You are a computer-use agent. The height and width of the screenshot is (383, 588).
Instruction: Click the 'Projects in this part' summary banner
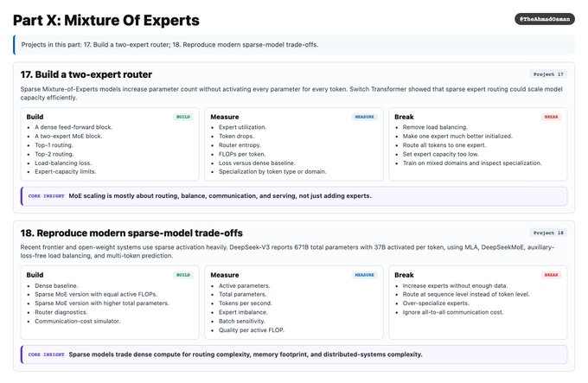point(294,45)
